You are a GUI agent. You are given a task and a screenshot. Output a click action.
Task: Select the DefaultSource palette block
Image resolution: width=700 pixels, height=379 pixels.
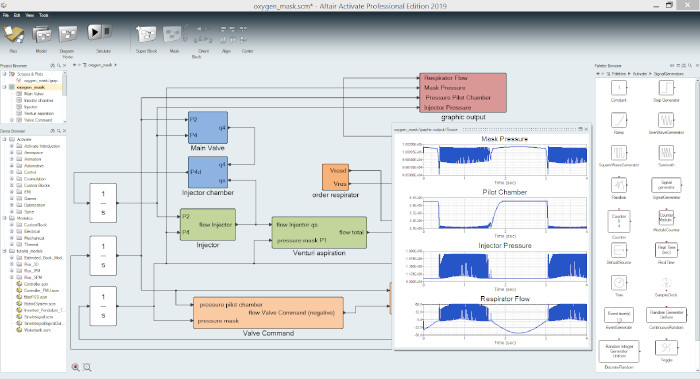point(619,250)
